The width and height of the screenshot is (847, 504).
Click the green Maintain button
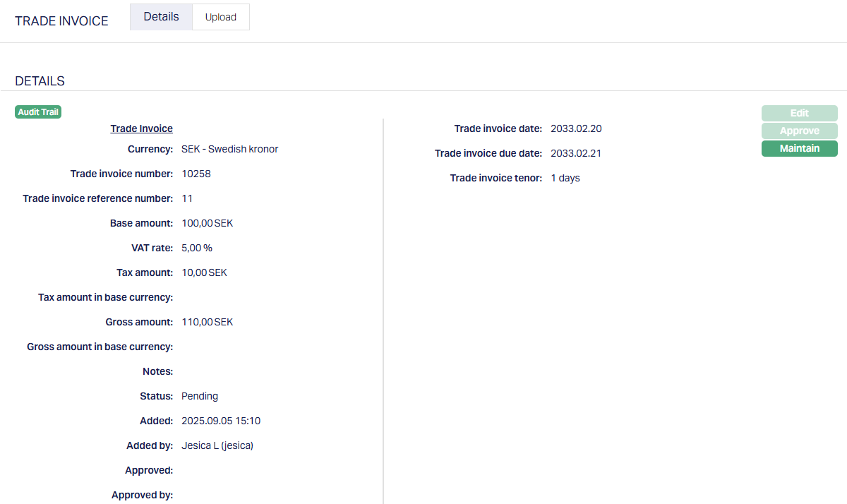(x=799, y=148)
